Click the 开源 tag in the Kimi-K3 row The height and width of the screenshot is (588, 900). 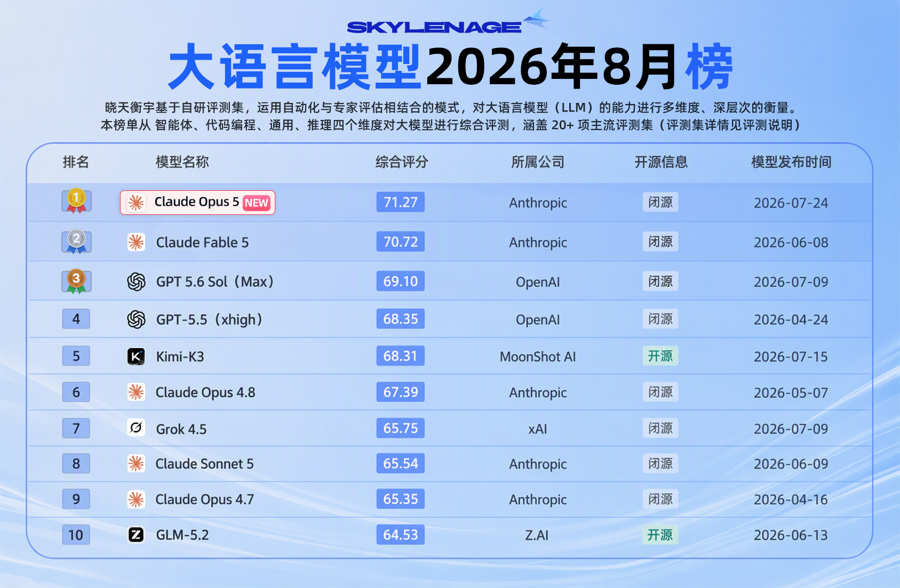(660, 356)
